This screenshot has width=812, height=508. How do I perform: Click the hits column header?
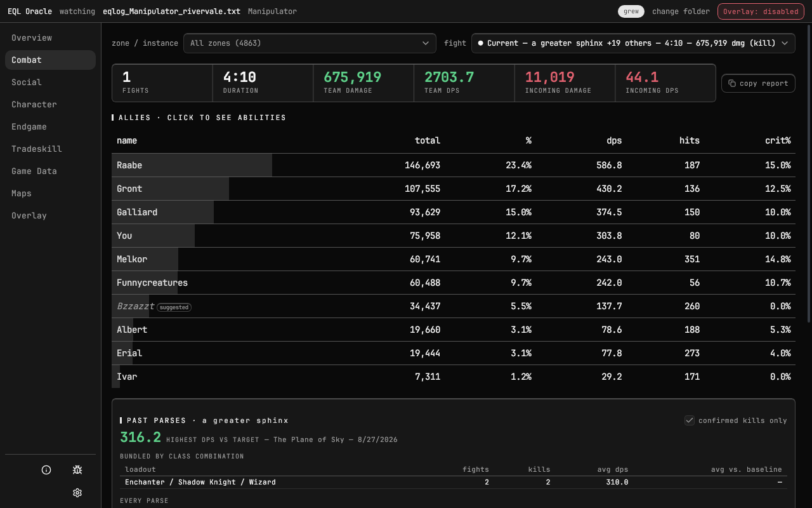[x=690, y=140]
